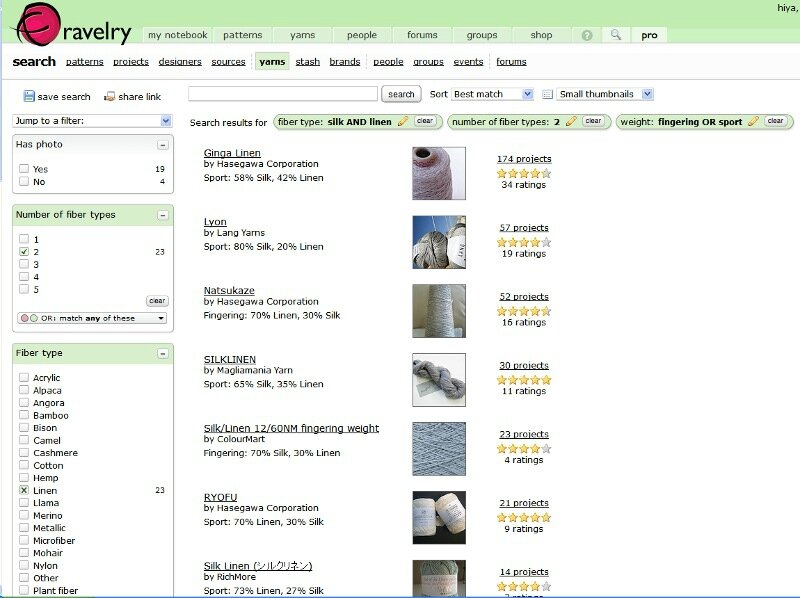Open the forums main tab
Image resolution: width=800 pixels, height=598 pixels.
tap(422, 35)
